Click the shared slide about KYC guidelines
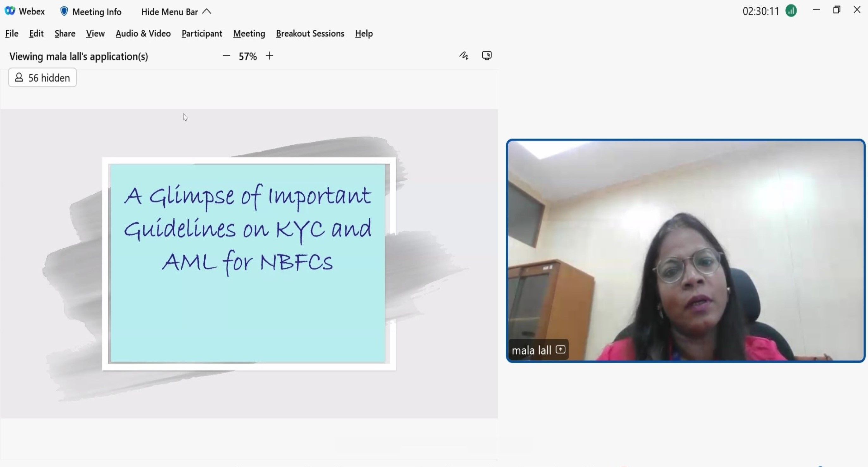The width and height of the screenshot is (868, 467). click(249, 264)
